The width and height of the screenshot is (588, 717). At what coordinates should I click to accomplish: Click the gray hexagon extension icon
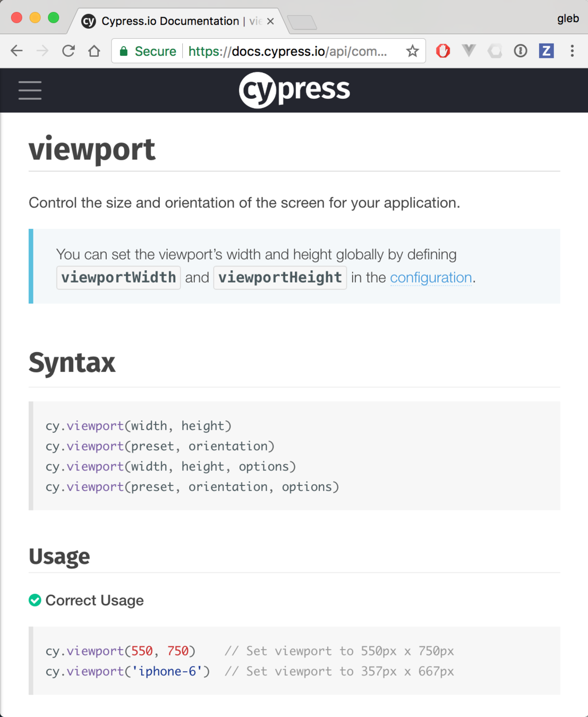coord(495,51)
